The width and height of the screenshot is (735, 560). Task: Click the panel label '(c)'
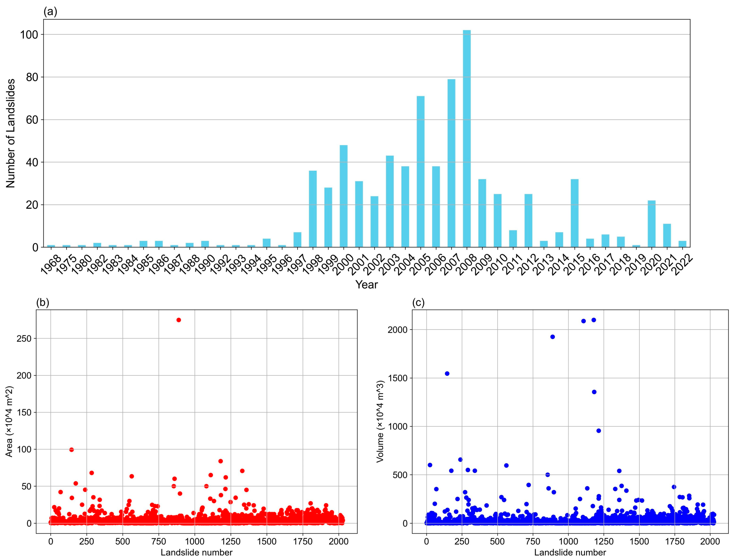tap(419, 303)
